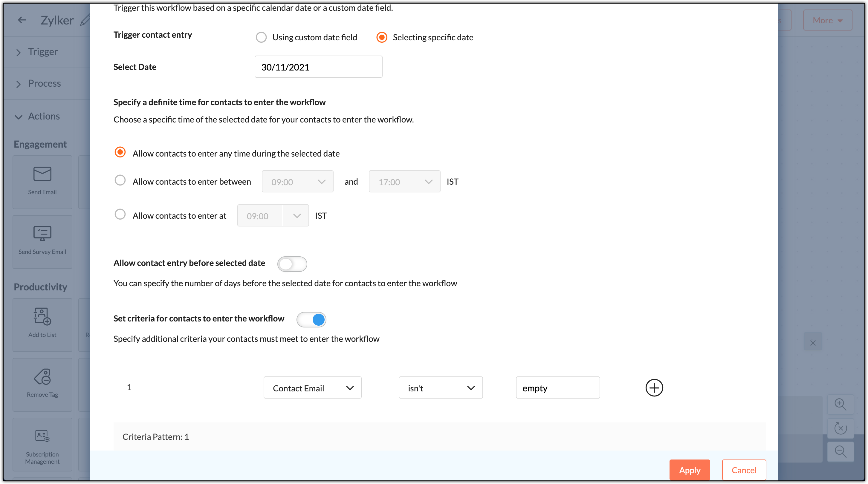Click the Send Email action icon

click(42, 174)
